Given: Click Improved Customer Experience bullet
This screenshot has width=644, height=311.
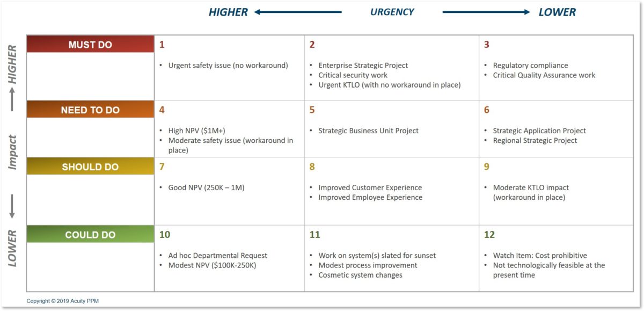Looking at the screenshot, I should (x=370, y=187).
